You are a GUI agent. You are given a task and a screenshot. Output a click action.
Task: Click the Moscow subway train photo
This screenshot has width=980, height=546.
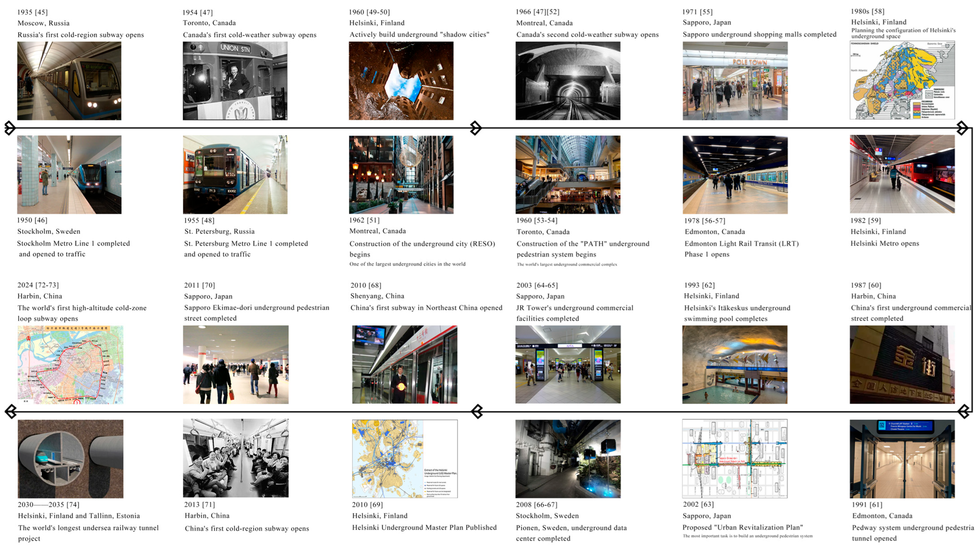[x=69, y=81]
